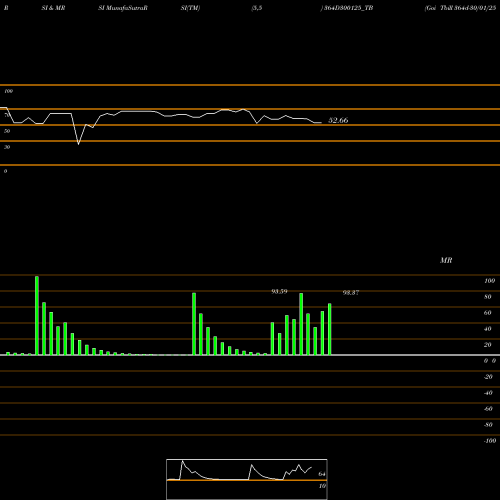The width and height of the screenshot is (500, 500).
Task: Click the -20 label on MR right axis
Action: click(488, 377)
